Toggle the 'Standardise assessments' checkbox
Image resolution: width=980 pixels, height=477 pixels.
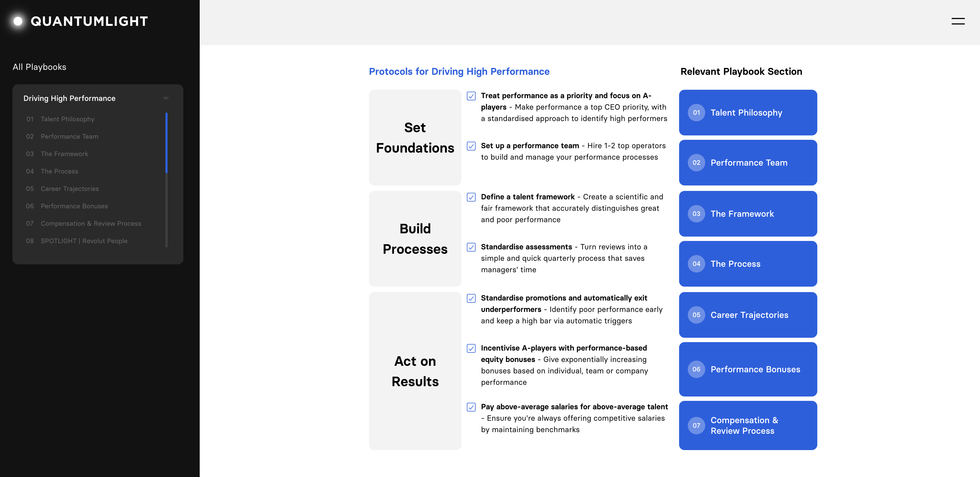coord(471,247)
